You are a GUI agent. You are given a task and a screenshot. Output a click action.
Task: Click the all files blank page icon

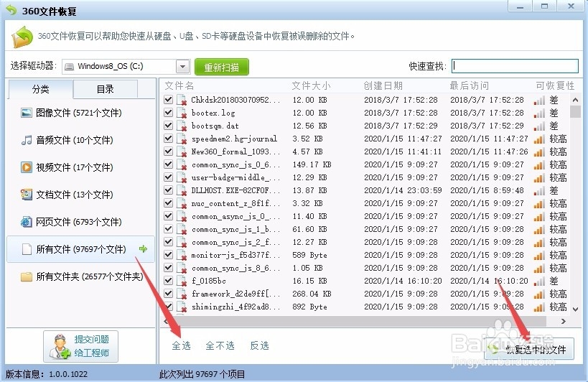[x=27, y=249]
